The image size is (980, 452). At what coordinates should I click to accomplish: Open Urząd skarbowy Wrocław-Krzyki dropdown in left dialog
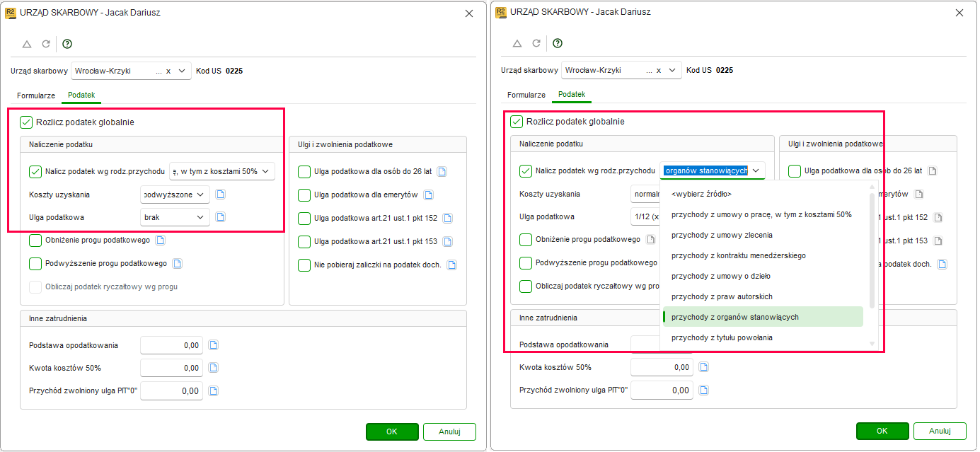(x=130, y=71)
